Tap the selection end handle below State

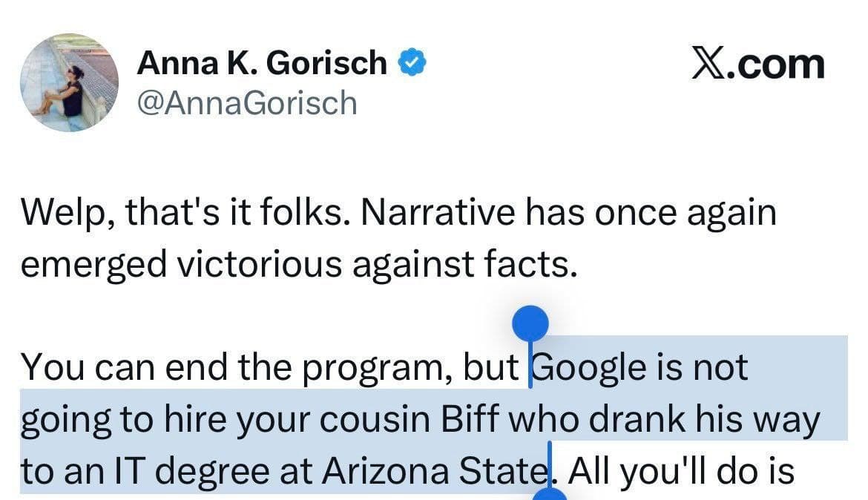point(550,494)
